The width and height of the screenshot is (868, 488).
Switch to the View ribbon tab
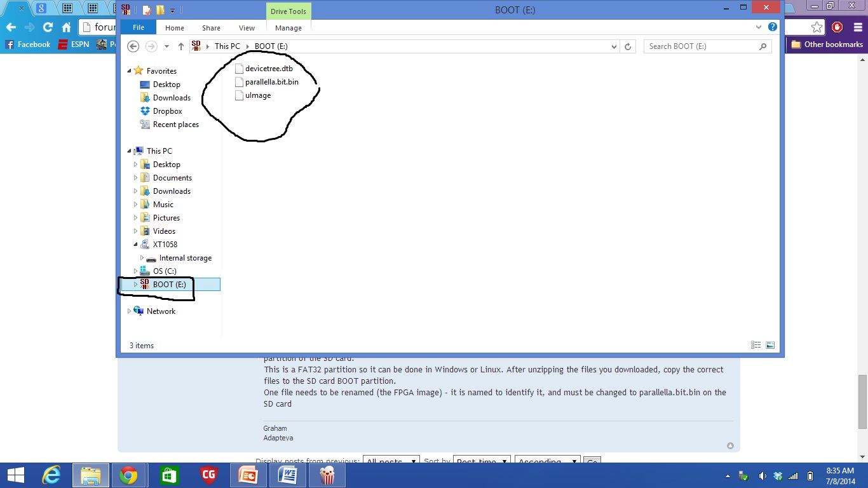click(247, 28)
